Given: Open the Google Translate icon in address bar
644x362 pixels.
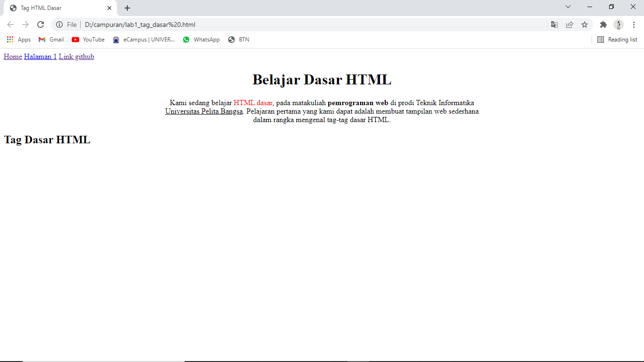Looking at the screenshot, I should coord(554,25).
